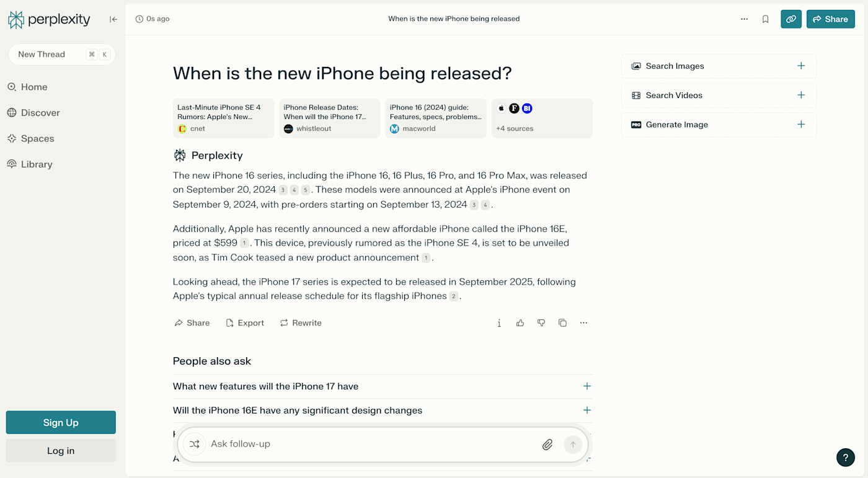
Task: Give the answer a thumbs up
Action: pos(520,323)
